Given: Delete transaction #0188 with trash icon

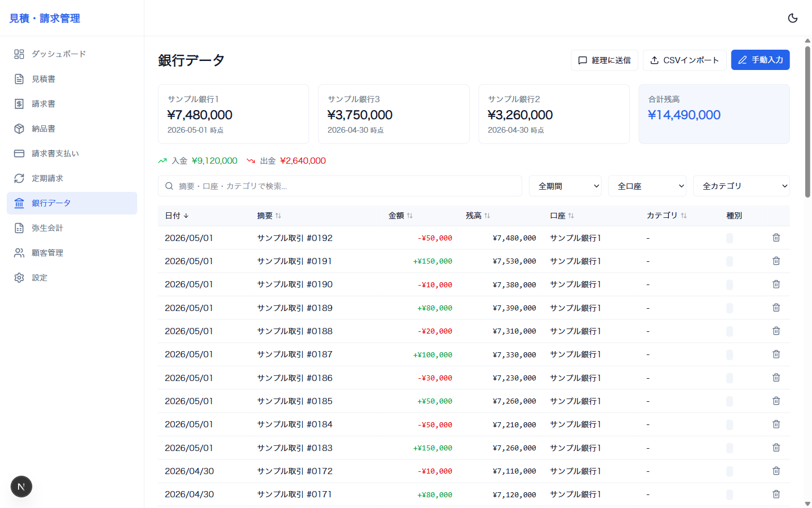Looking at the screenshot, I should point(776,331).
